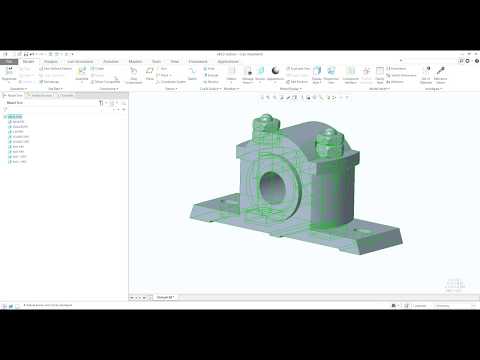Create a datum Plane
Screen dimensions: 480x360
click(x=150, y=73)
